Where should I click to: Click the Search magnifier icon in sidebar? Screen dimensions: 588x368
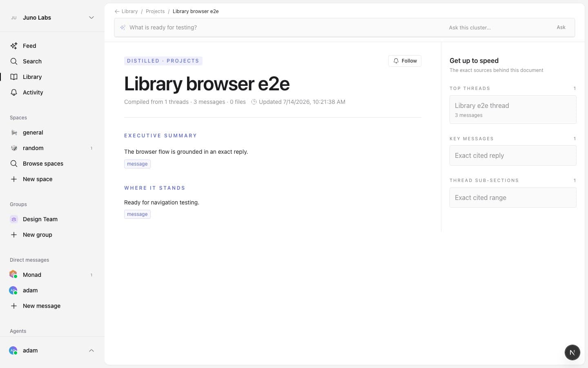[x=14, y=61]
